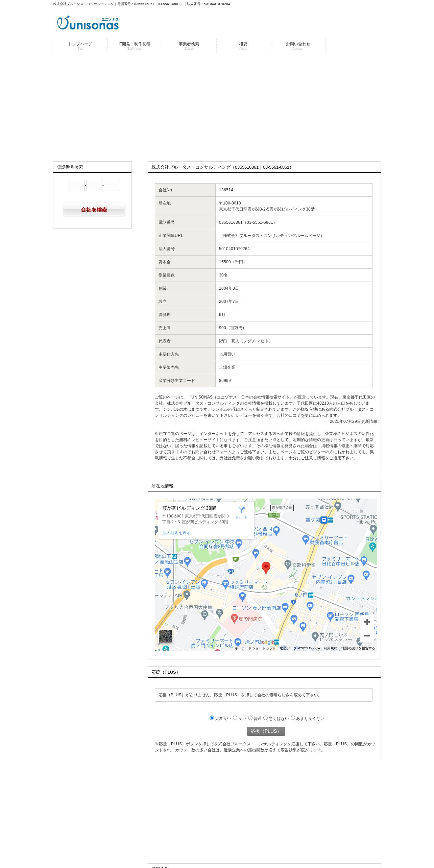Click the 売上高 value 900（百万円）
The height and width of the screenshot is (868, 434).
pos(233,328)
